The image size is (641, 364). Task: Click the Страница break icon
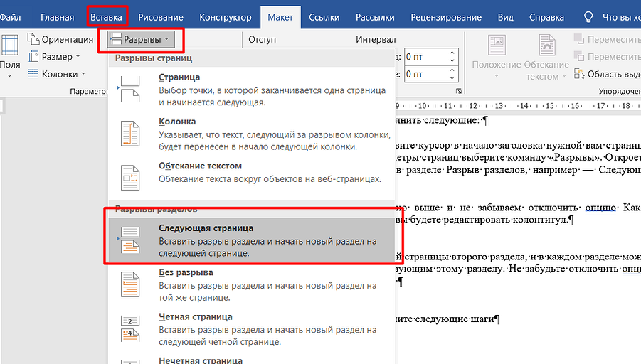coord(130,89)
